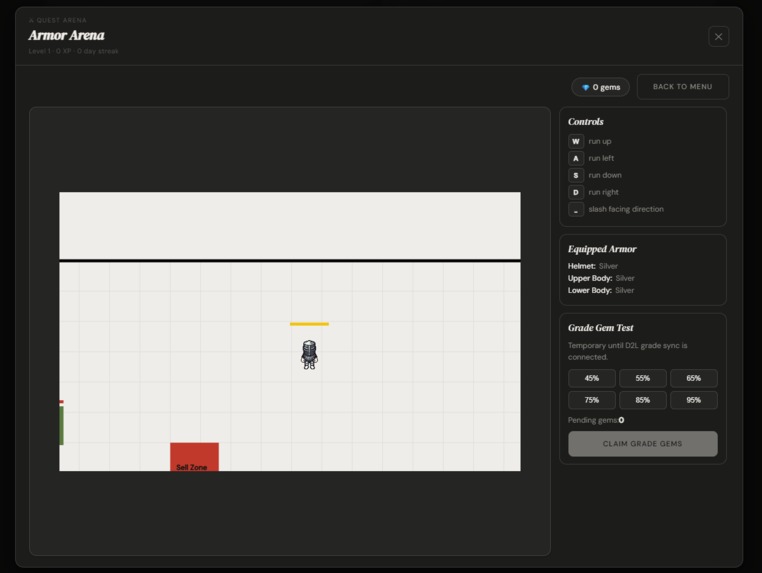Close the Armor Arena dialog

click(718, 36)
